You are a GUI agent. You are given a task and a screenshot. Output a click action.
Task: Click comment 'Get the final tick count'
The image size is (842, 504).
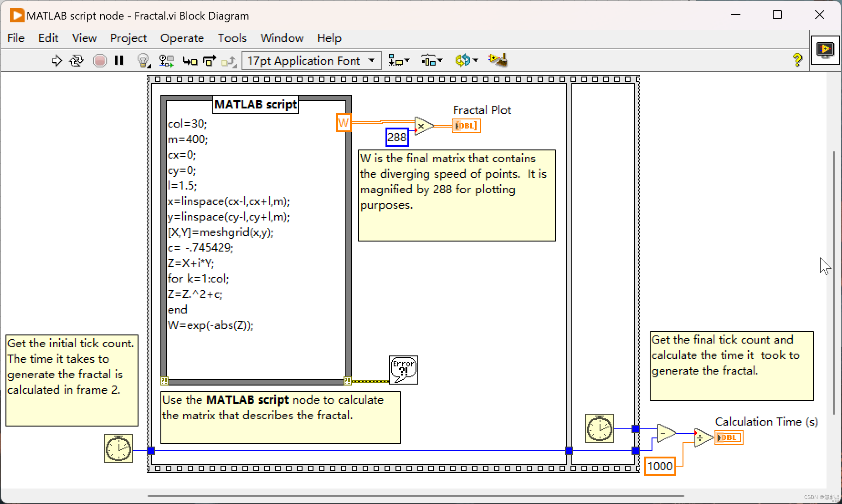[x=732, y=366]
